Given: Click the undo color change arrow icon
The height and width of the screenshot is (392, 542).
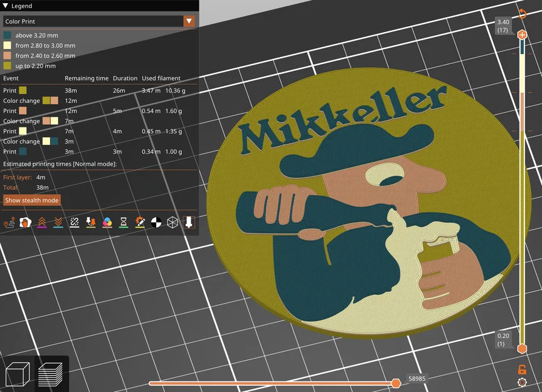Looking at the screenshot, I should pos(523,13).
